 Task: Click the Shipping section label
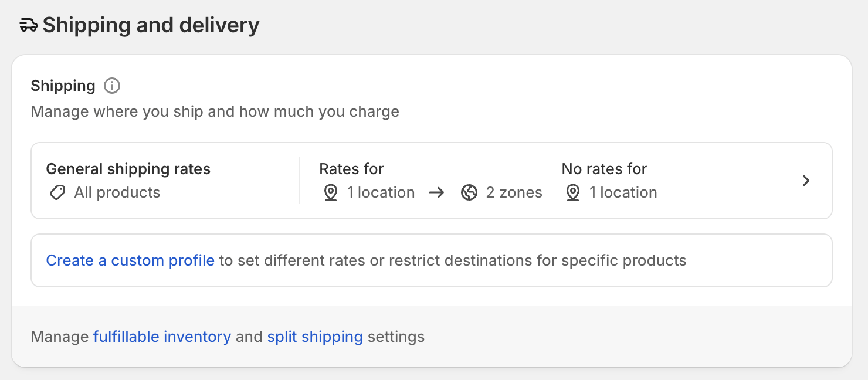pos(63,86)
